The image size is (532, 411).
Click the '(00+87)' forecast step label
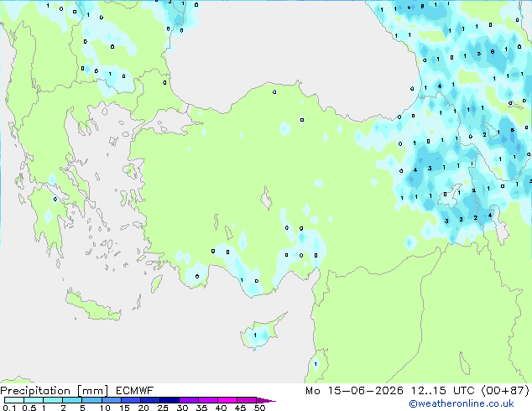pos(505,391)
